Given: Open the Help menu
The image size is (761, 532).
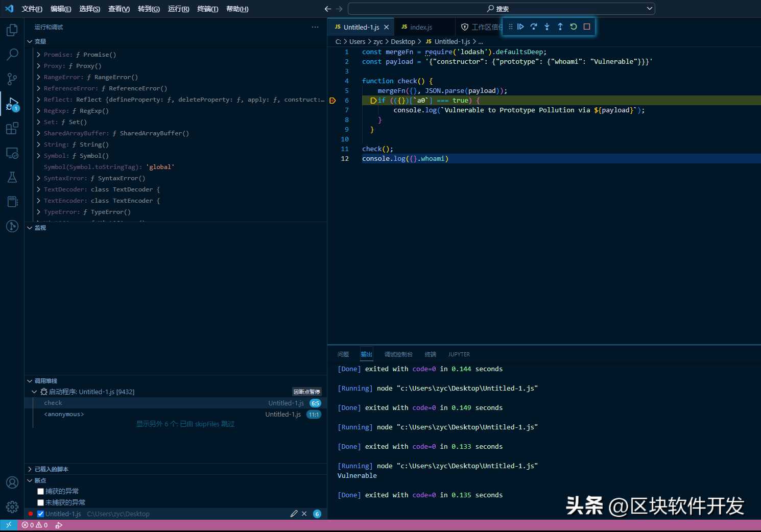Looking at the screenshot, I should [237, 9].
